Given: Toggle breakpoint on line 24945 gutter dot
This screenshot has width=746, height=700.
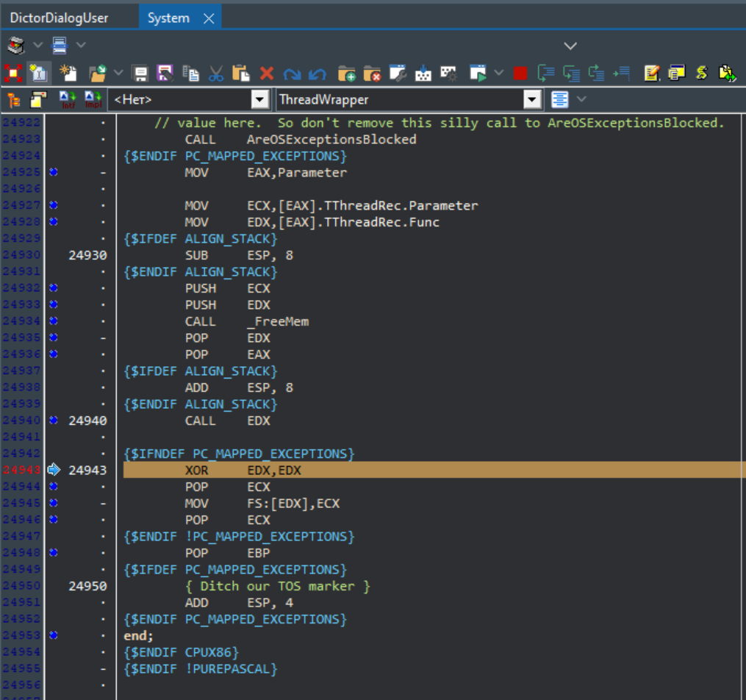Looking at the screenshot, I should (x=54, y=503).
